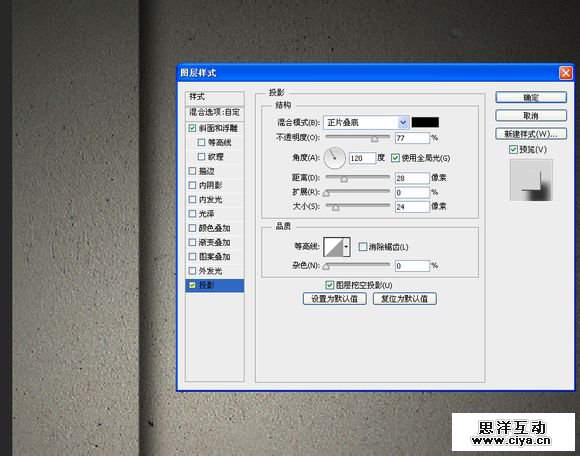580x456 pixels.
Task: Enable the 描边 stroke checkbox
Action: click(192, 171)
